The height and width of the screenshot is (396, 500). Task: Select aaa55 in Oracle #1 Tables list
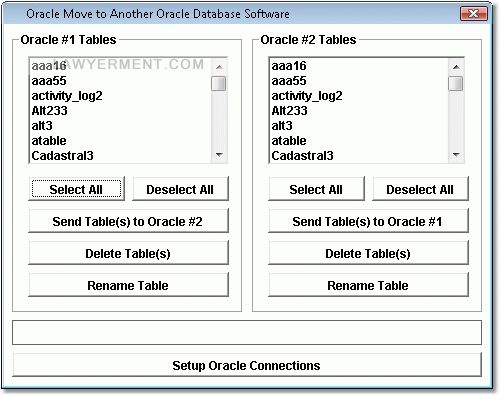[x=121, y=81]
